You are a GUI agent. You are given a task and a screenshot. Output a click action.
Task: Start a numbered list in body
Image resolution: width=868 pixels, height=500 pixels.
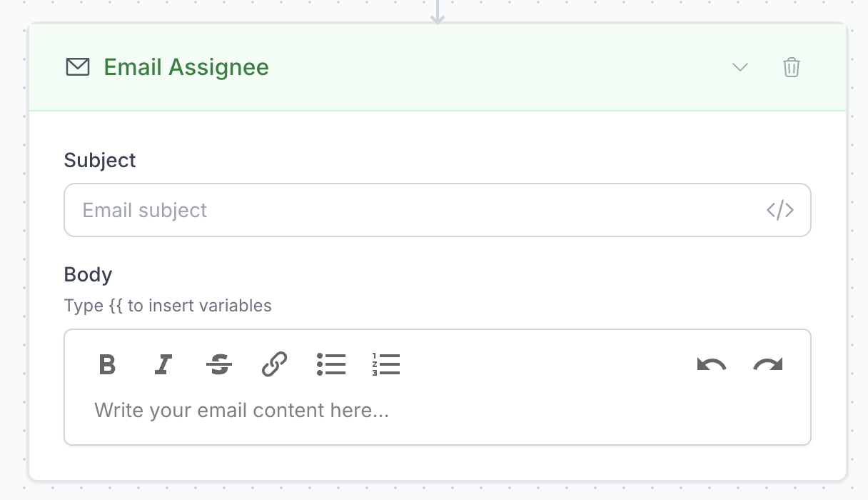point(386,364)
